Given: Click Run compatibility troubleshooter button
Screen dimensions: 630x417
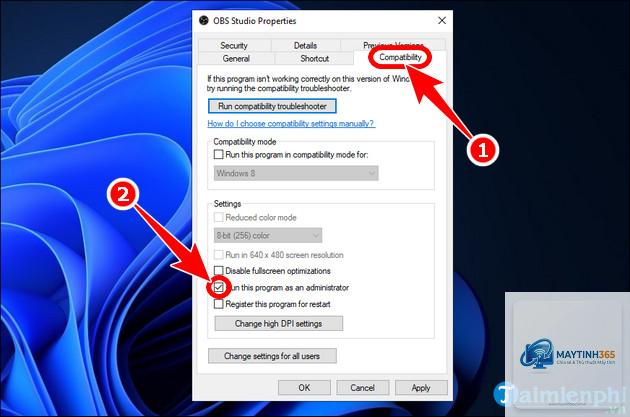Looking at the screenshot, I should click(272, 106).
